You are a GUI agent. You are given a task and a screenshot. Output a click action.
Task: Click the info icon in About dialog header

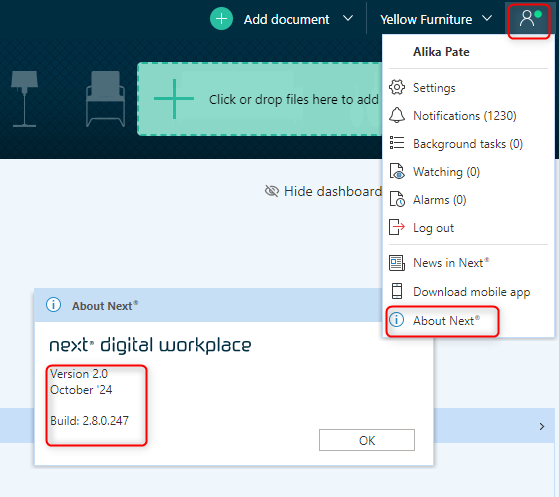tap(53, 305)
